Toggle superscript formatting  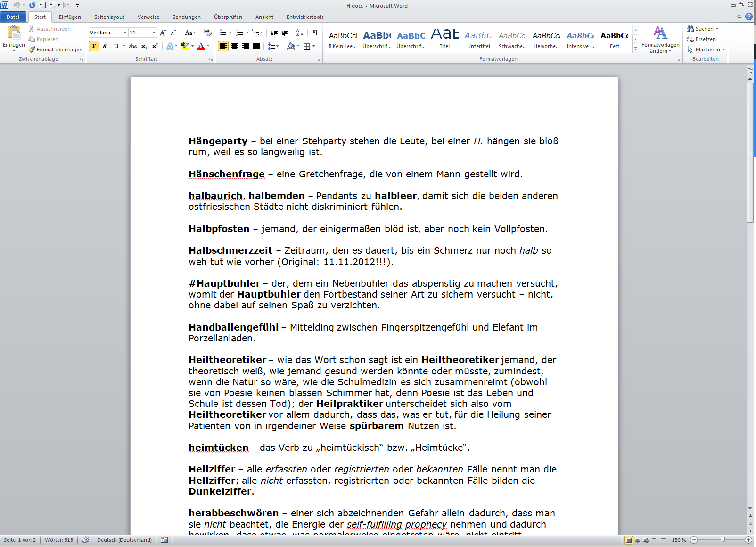(x=155, y=46)
